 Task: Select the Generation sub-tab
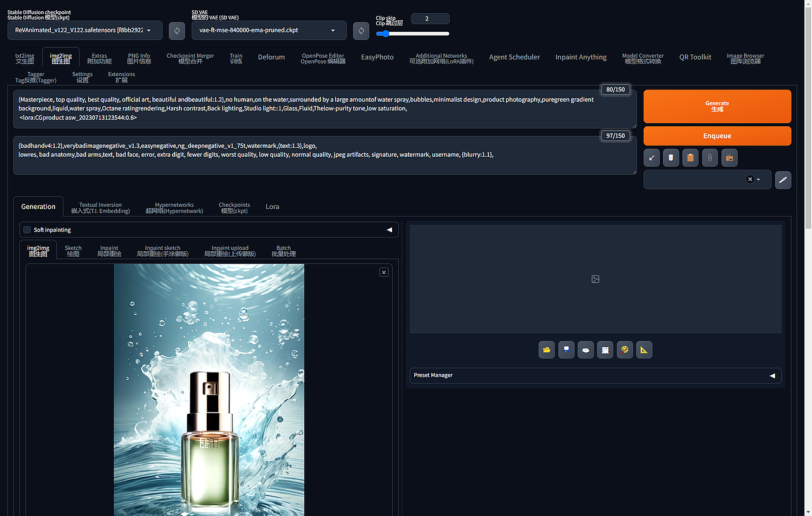point(38,206)
